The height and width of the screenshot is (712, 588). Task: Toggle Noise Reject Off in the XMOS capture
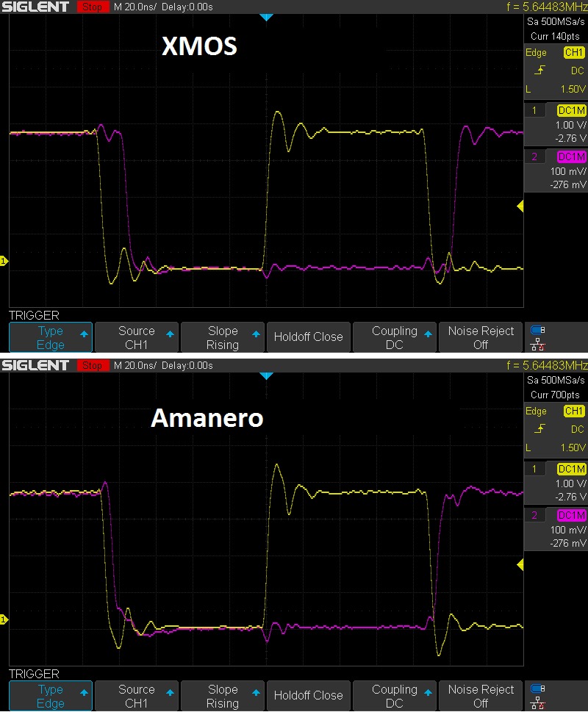pos(481,337)
